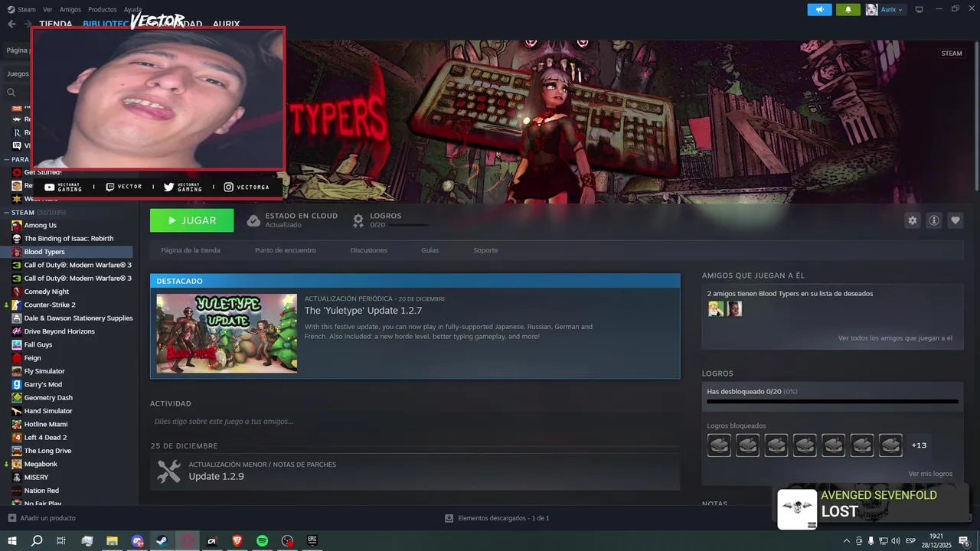This screenshot has width=980, height=551.
Task: Select Geometry Dash in library
Action: 48,397
